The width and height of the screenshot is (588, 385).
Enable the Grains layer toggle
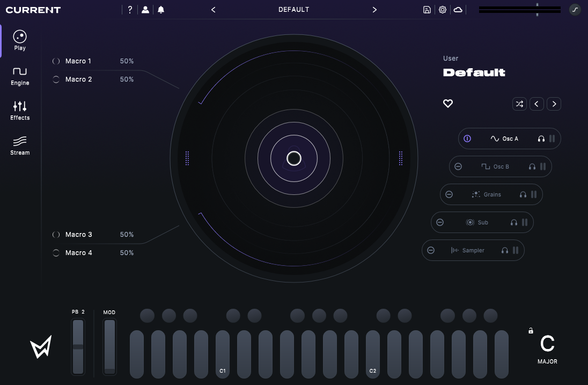pyautogui.click(x=449, y=194)
